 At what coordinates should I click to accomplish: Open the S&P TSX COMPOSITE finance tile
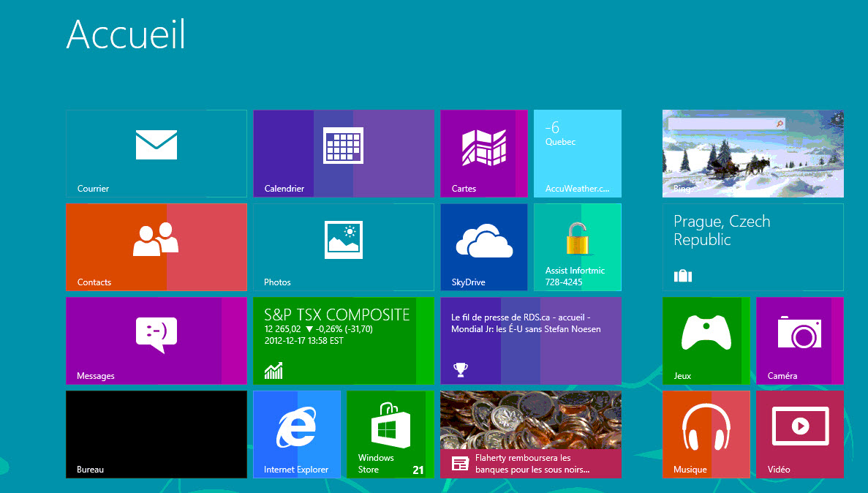[344, 341]
